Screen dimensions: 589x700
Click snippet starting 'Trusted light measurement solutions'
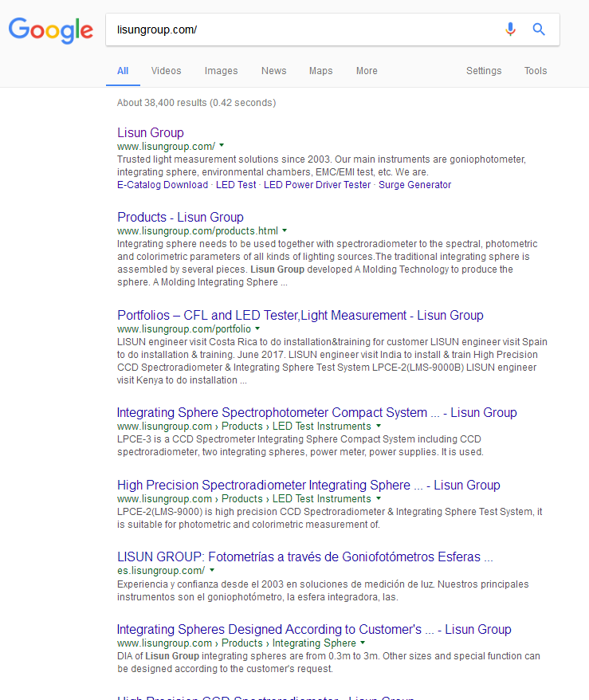(x=321, y=166)
